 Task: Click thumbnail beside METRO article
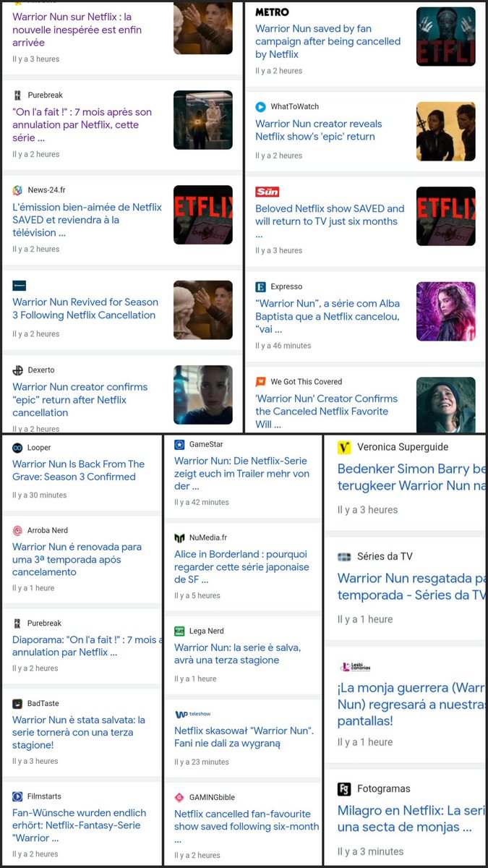click(x=446, y=36)
